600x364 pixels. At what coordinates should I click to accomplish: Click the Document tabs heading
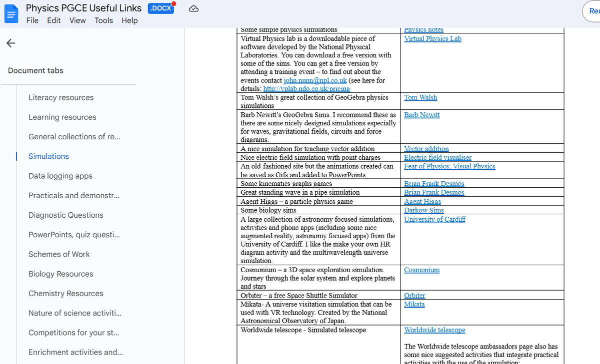[35, 70]
